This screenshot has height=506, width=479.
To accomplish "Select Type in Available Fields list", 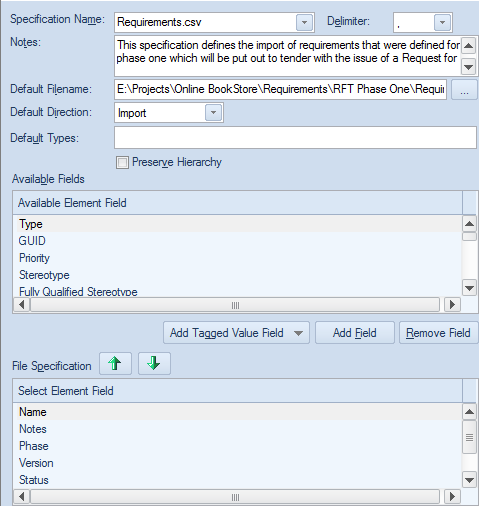I will coord(237,224).
